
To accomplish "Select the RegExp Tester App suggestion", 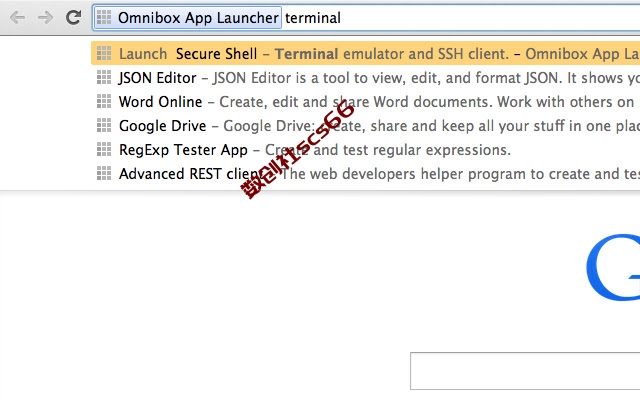I will coord(365,150).
